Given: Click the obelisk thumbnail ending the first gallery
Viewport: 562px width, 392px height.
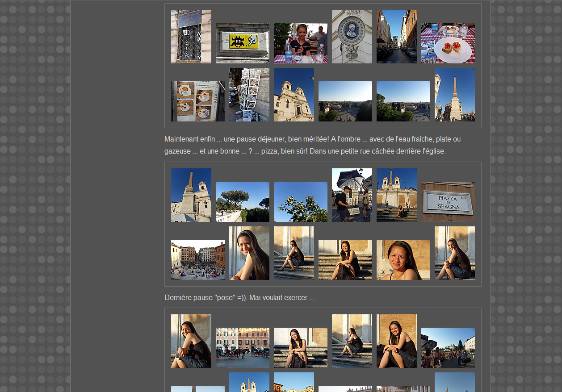Looking at the screenshot, I should [454, 95].
